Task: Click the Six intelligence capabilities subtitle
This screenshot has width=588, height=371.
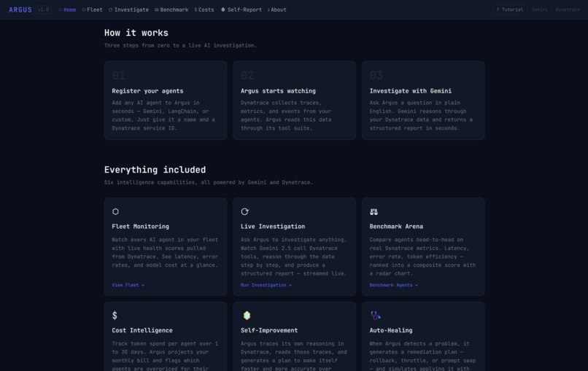Action: click(209, 182)
